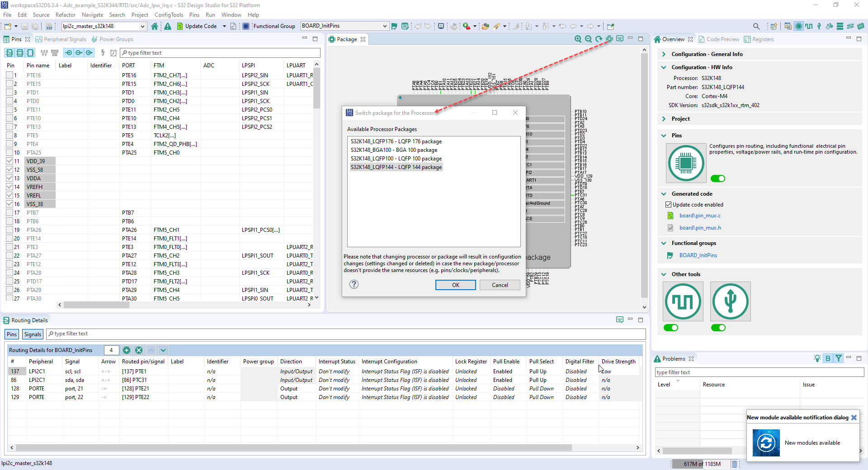Click the home icon in the main toolbar
The width and height of the screenshot is (868, 470).
155,26
